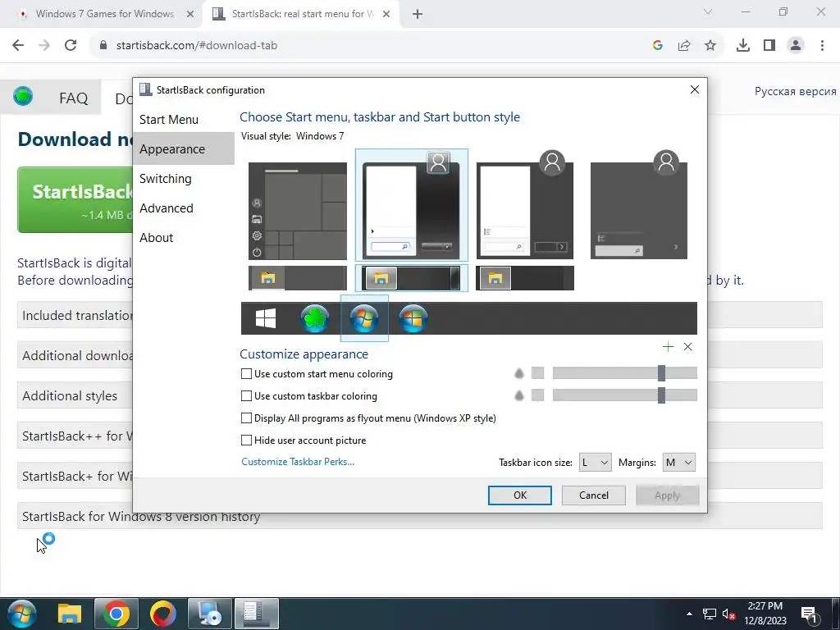Open File Explorer from the taskbar
Image resolution: width=840 pixels, height=630 pixels.
pos(70,614)
